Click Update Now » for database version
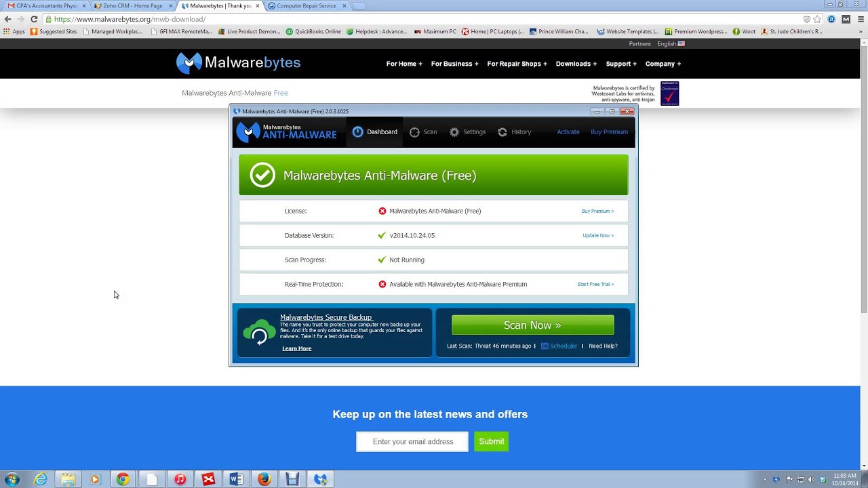Viewport: 868px width, 488px height. point(598,235)
